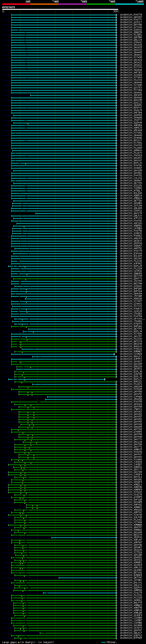Select hit label UniRef100_O64445
146x644 pixels.
tap(131, 53)
